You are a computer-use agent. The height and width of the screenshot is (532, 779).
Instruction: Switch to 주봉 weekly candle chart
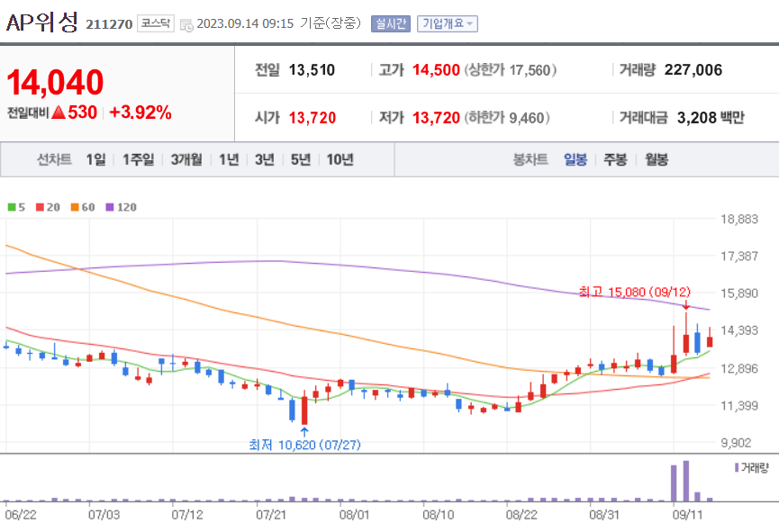click(615, 159)
